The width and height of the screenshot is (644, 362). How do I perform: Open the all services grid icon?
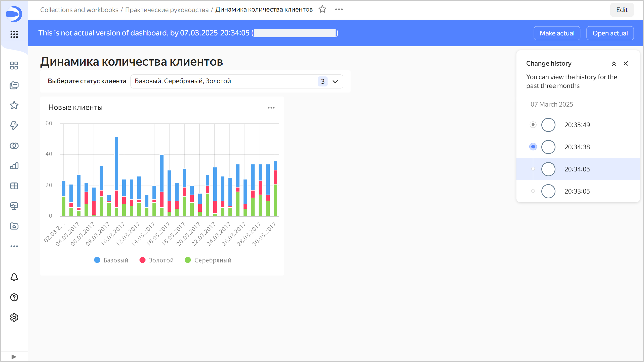(x=14, y=34)
